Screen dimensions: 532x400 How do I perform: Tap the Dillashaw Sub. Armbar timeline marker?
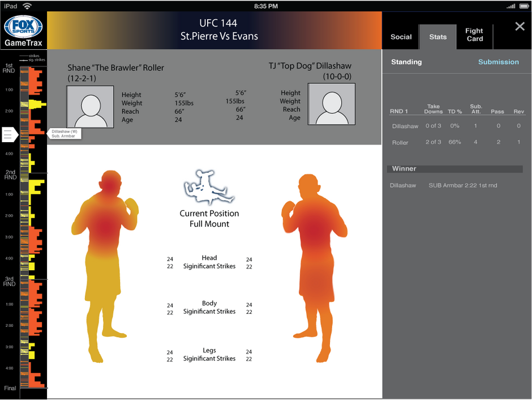click(x=64, y=134)
